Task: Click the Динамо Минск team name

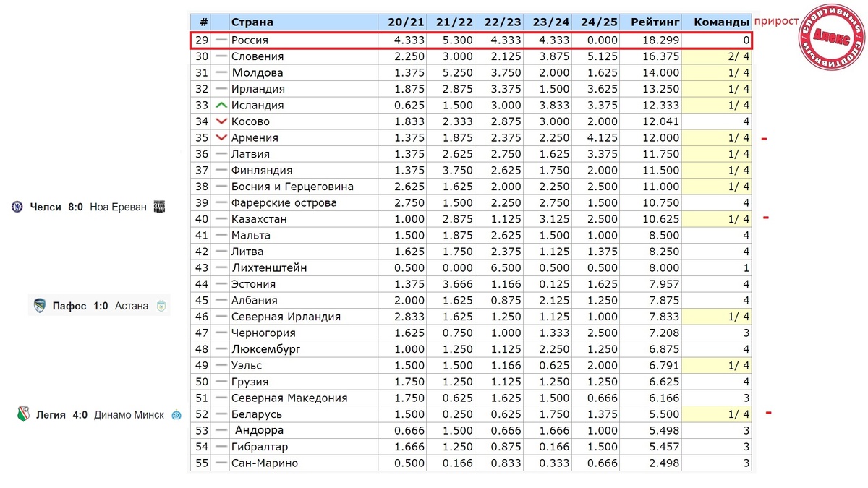Action: pyautogui.click(x=129, y=415)
